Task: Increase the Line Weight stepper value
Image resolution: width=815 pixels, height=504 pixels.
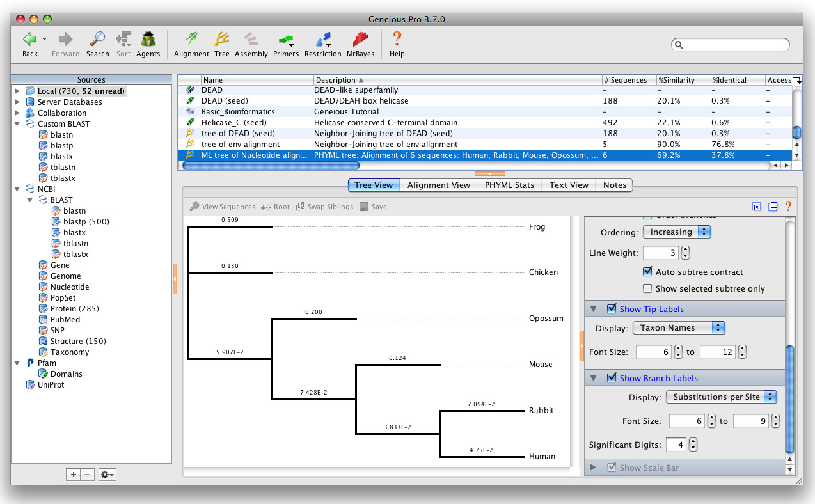Action: pos(685,249)
